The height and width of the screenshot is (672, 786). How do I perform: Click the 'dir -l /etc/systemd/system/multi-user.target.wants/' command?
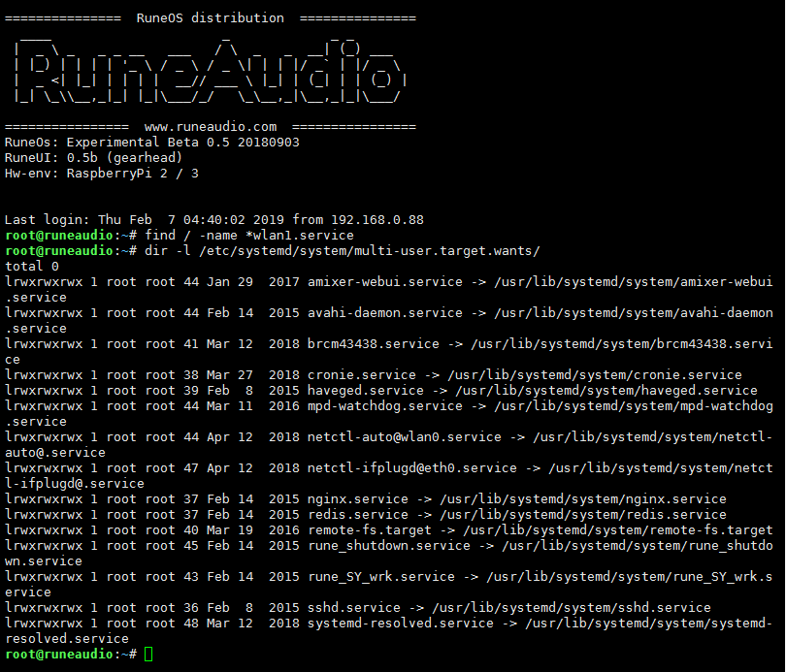click(x=343, y=251)
